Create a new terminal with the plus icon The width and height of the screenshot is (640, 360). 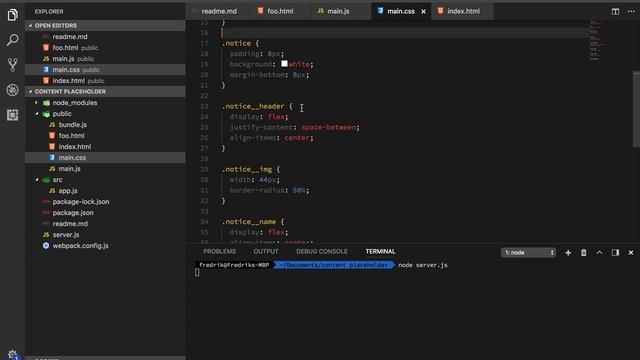point(568,253)
